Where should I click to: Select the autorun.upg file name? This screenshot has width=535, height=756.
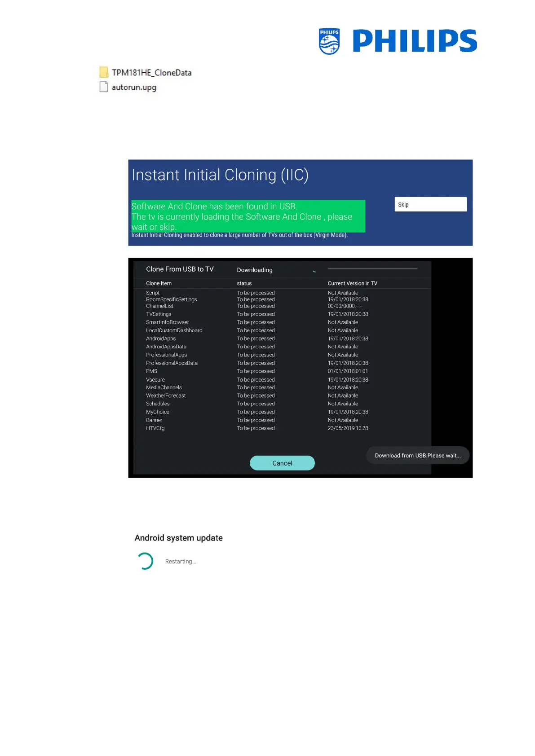click(134, 87)
